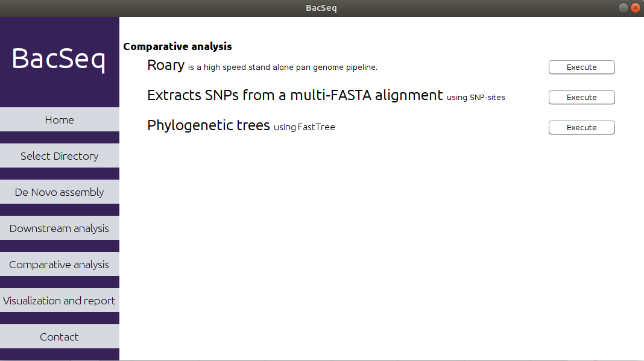Execute SNP extraction using SNP-sites
The image size is (644, 361).
[x=581, y=98]
